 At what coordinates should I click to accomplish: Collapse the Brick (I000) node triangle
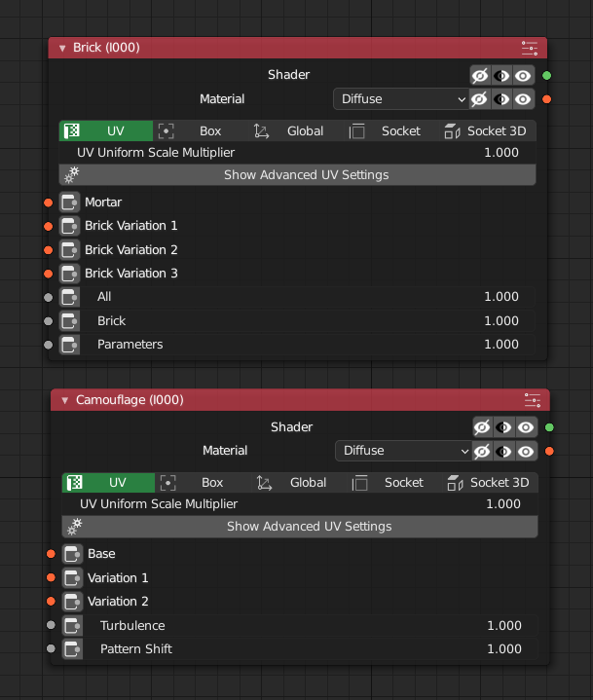[62, 49]
